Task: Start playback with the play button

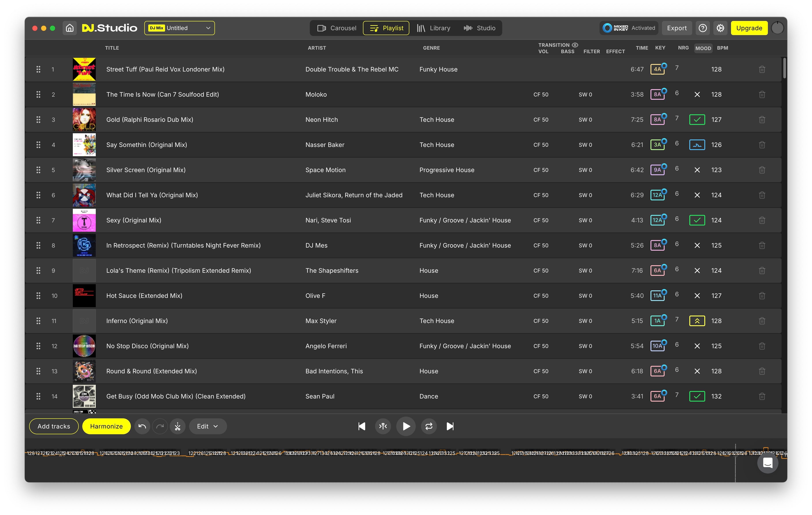Action: pyautogui.click(x=406, y=426)
